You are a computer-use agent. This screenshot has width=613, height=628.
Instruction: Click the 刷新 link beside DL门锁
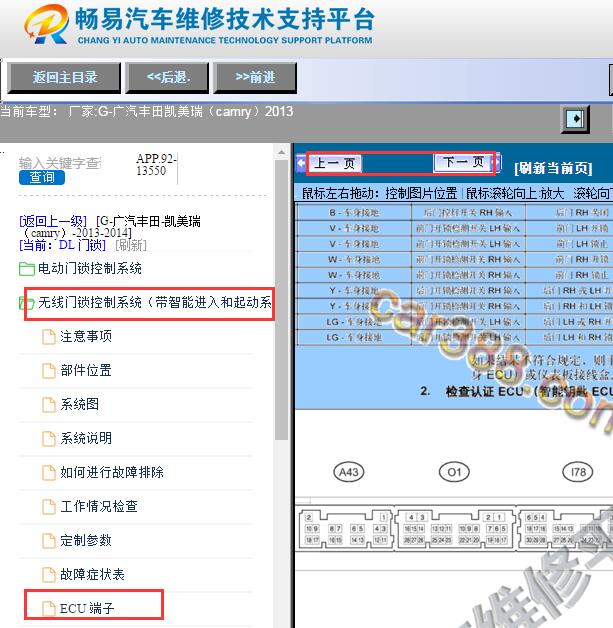[131, 245]
